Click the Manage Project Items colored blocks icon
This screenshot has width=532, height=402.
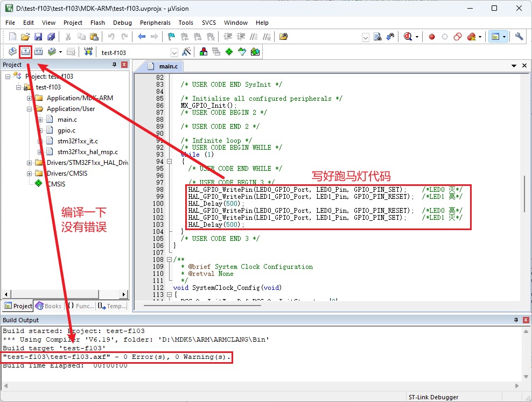tap(204, 52)
